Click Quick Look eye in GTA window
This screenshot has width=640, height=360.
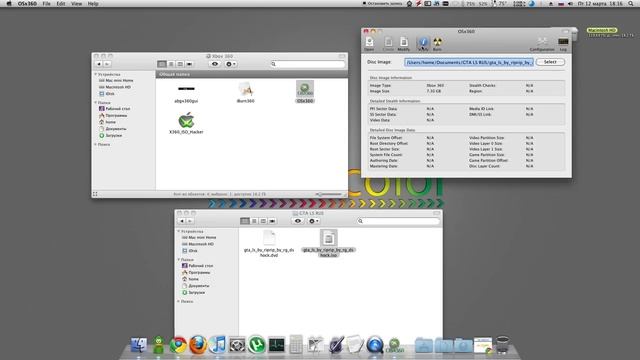pos(298,221)
